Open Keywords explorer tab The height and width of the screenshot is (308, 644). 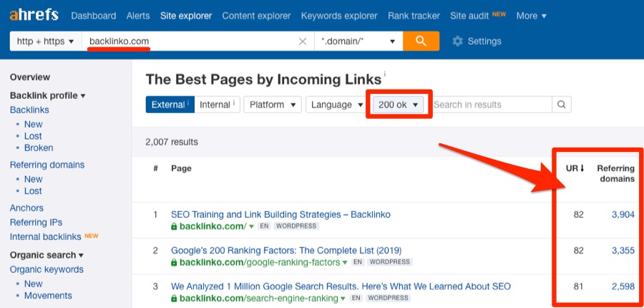pos(339,16)
